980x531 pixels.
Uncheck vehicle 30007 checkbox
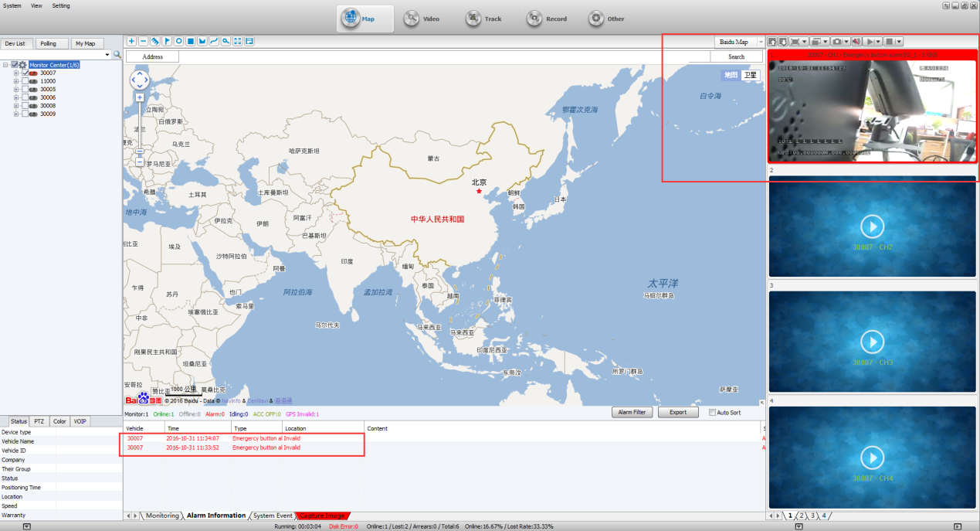(25, 73)
